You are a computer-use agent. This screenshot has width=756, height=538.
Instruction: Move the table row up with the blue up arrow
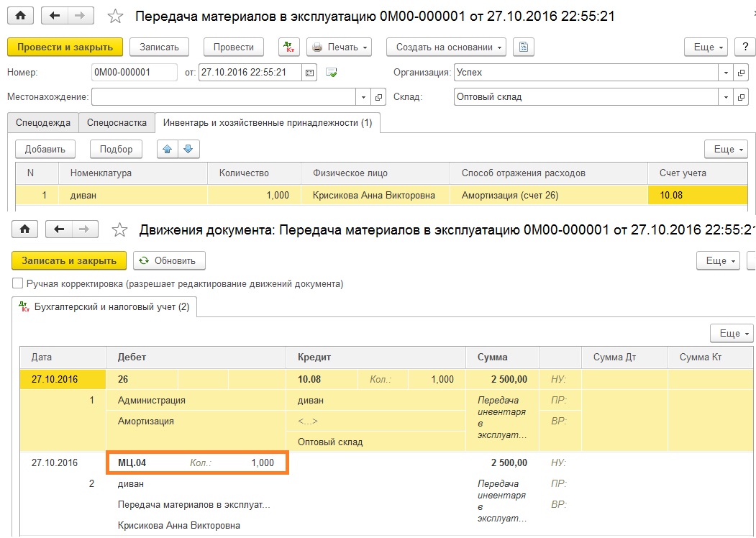tap(168, 150)
